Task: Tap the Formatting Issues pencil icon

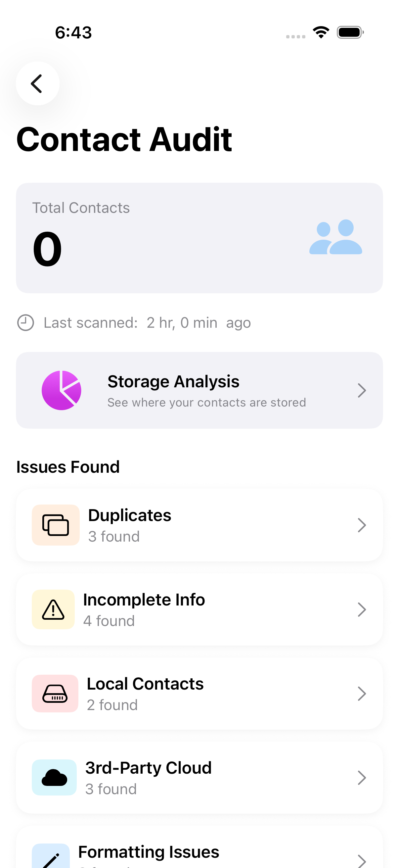Action: [x=51, y=858]
